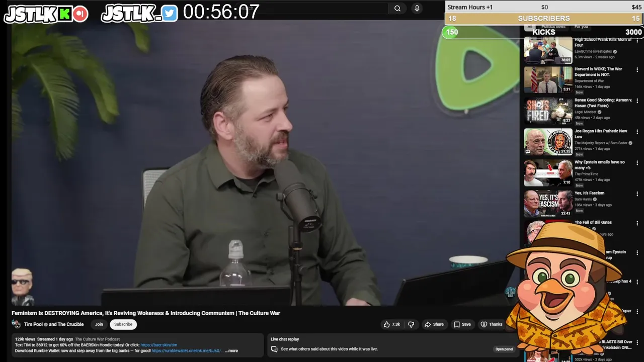Click 'The Majority Report w/ Sam Seder' channel
644x362 pixels.
click(601, 143)
